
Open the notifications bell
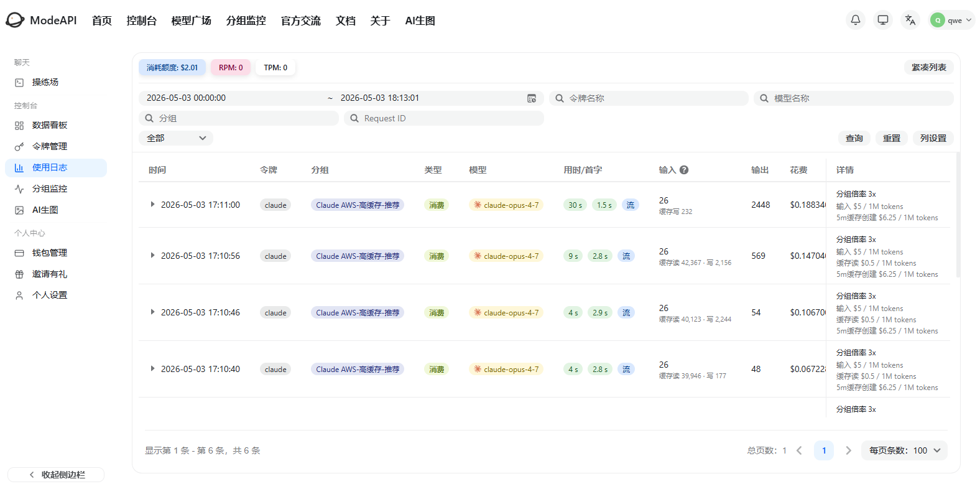[x=856, y=20]
